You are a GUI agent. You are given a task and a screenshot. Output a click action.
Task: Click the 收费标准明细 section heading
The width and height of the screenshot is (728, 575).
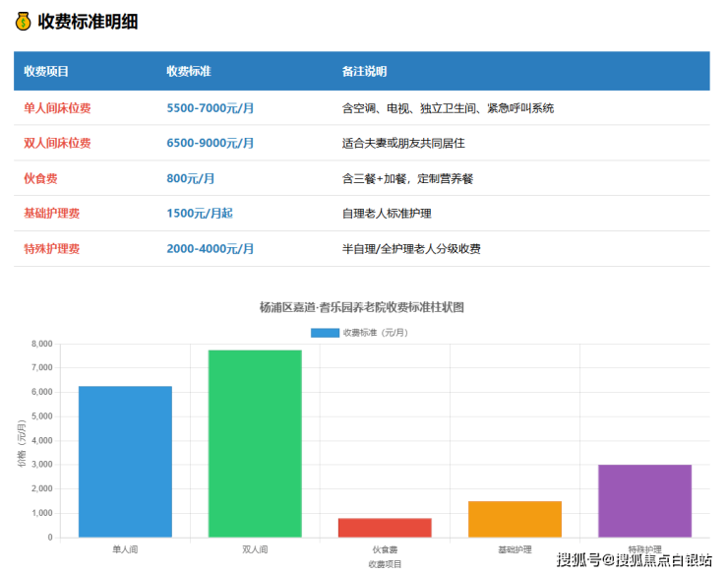[x=88, y=22]
